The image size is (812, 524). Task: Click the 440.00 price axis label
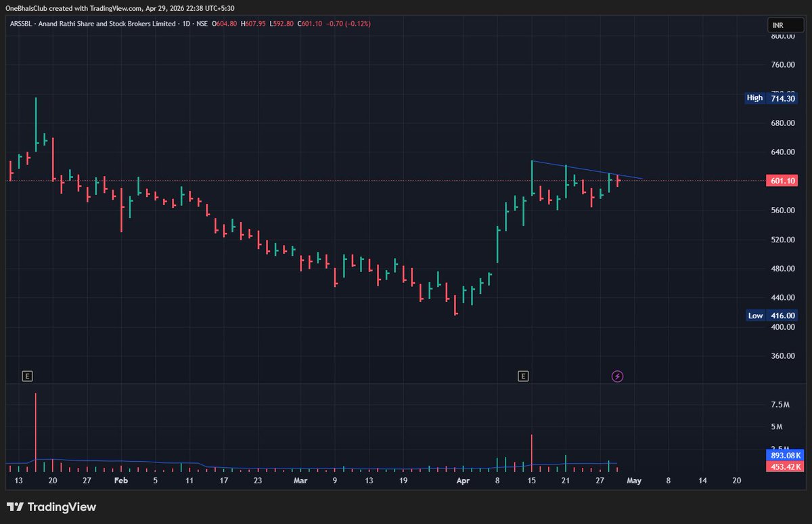(782, 298)
